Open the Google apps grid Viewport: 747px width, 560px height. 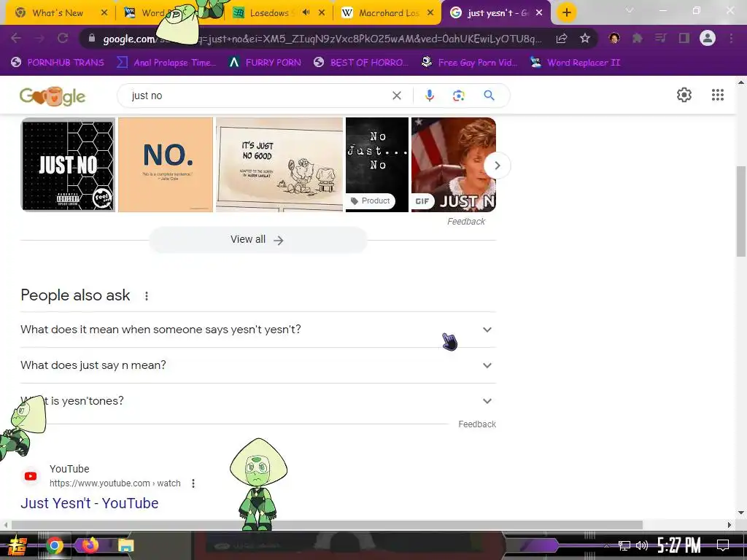718,95
